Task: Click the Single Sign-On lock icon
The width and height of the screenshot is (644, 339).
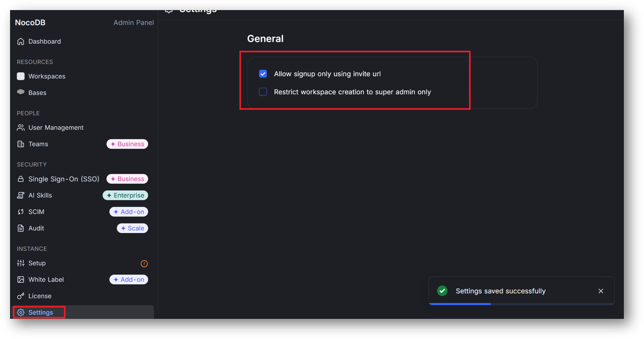Action: coord(21,179)
